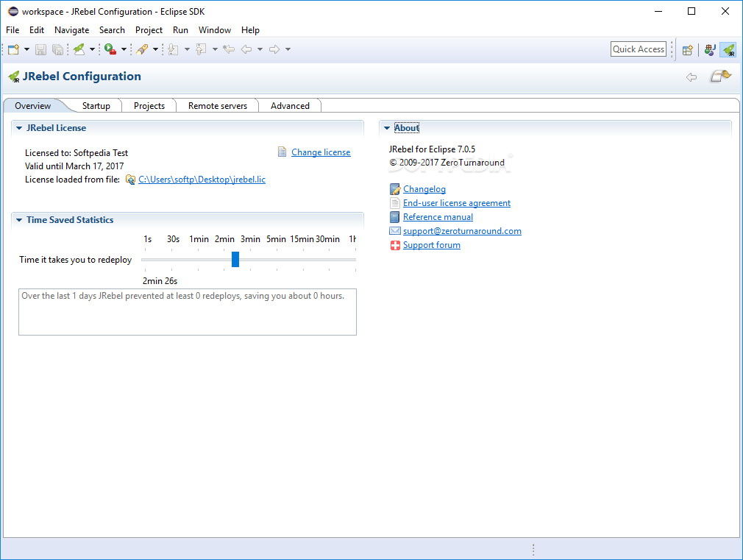Screen dimensions: 743x560
Task: Open the New wizard dropdown arrow
Action: pos(26,49)
